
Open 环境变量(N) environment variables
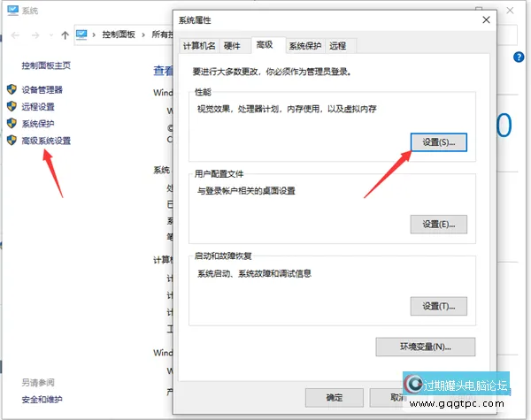coord(426,347)
